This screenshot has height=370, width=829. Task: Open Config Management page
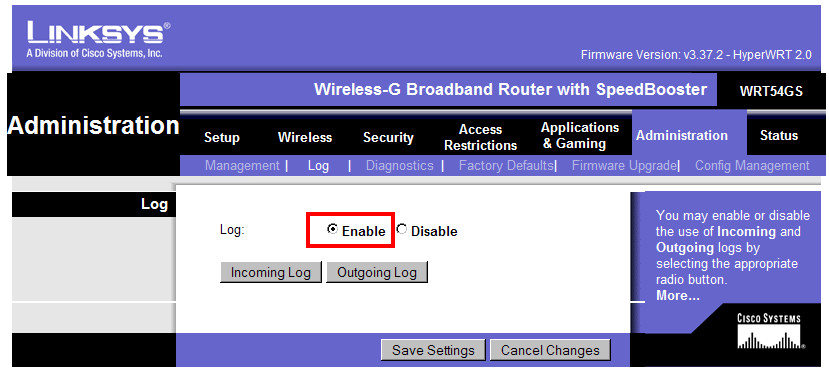(x=752, y=166)
